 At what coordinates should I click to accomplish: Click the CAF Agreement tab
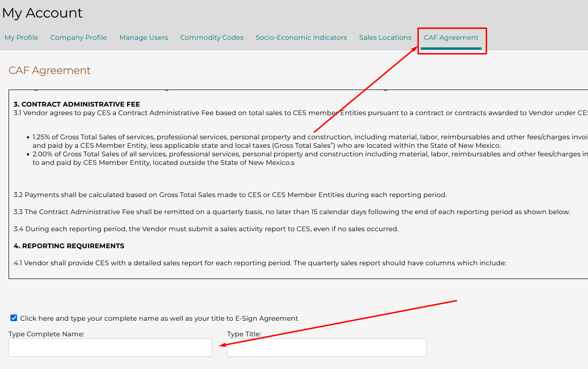451,37
